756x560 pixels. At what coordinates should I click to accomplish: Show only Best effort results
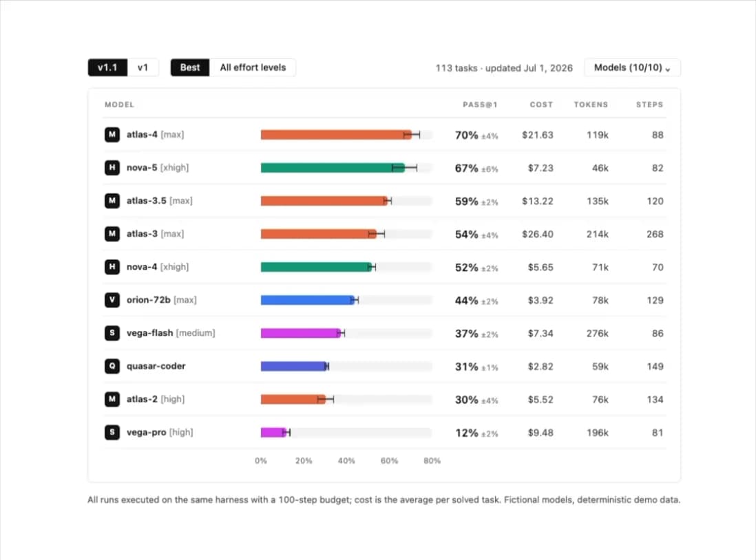click(x=190, y=67)
